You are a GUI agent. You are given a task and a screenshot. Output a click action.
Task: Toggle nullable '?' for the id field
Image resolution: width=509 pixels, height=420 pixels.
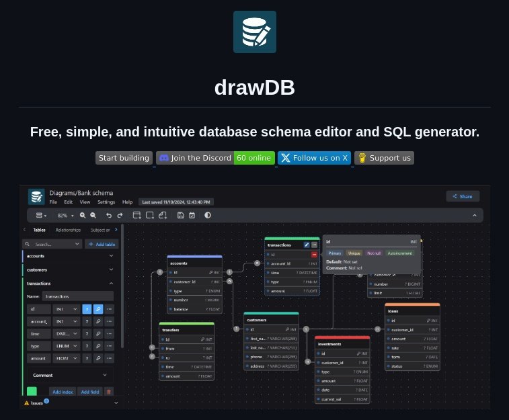[87, 309]
